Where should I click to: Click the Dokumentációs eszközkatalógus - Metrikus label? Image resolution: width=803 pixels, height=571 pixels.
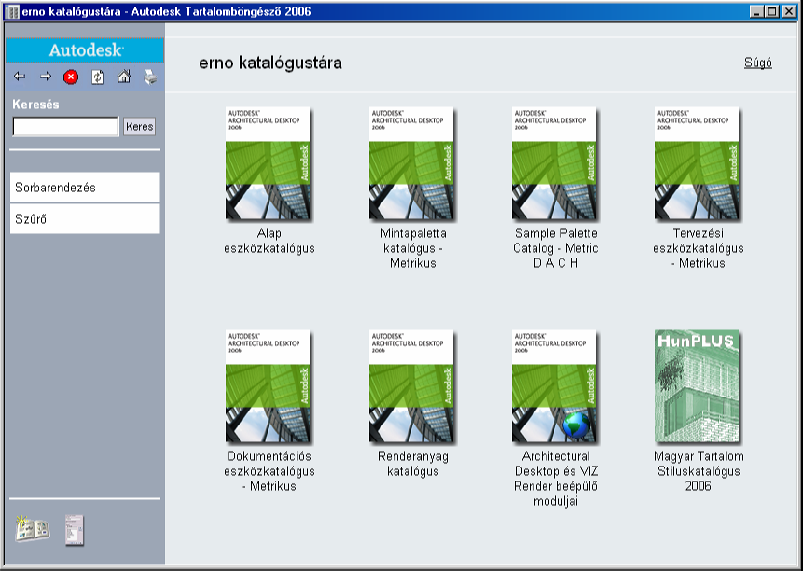pyautogui.click(x=269, y=471)
